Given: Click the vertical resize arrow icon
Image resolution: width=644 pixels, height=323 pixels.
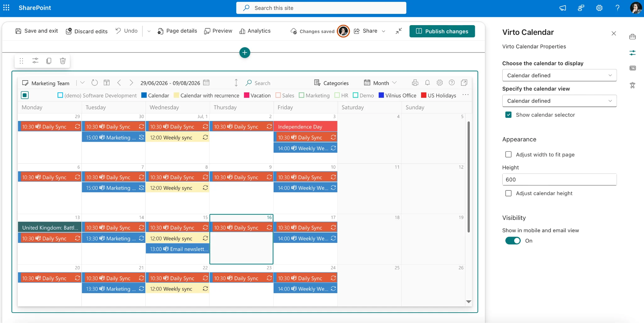Looking at the screenshot, I should [236, 83].
